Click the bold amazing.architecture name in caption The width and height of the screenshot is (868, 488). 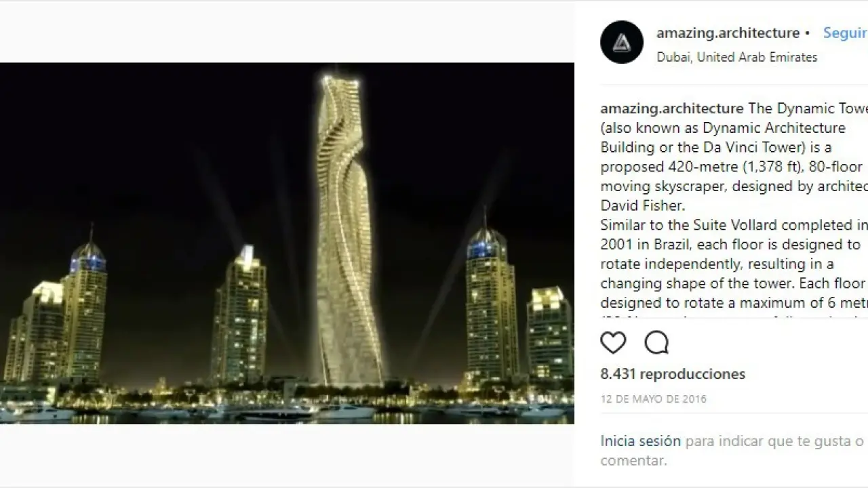point(672,108)
